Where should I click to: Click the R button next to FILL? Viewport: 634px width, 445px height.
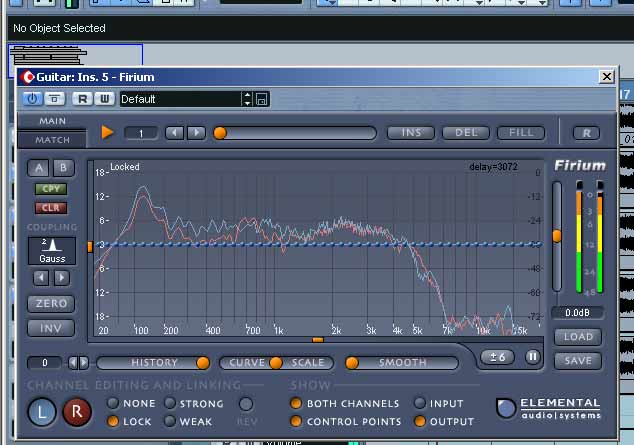(586, 133)
